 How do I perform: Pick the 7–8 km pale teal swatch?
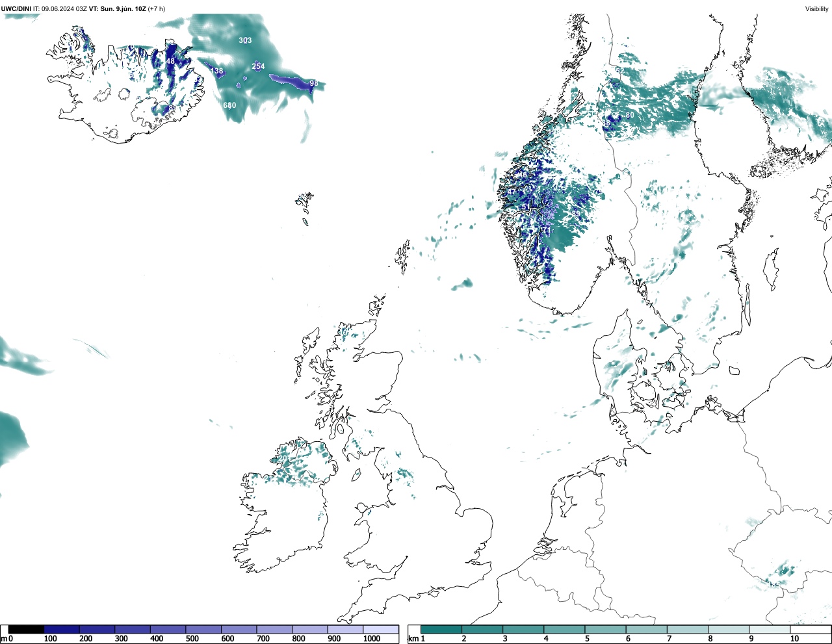[x=687, y=630]
